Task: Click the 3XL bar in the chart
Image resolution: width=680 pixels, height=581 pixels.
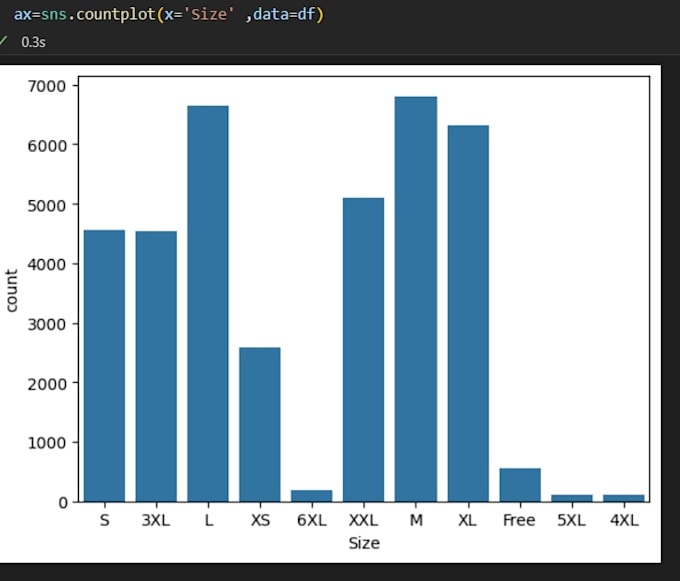Action: [x=156, y=366]
